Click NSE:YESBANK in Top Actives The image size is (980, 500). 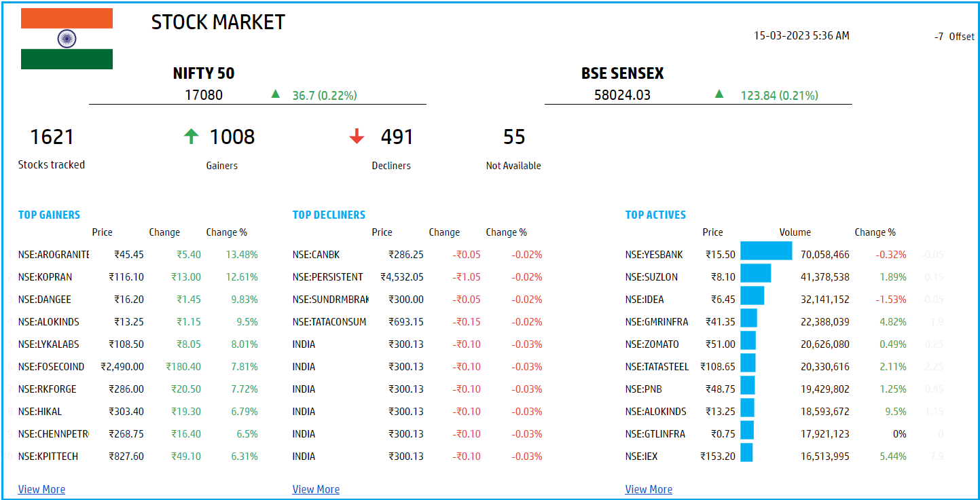[x=654, y=255]
